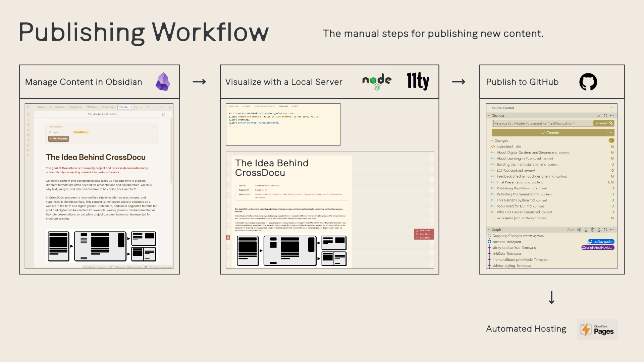Click the new tab plus icon in Obsidian

point(137,107)
